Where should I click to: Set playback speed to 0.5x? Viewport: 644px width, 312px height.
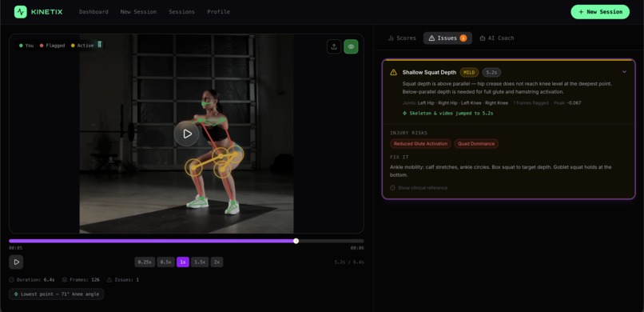coord(165,262)
